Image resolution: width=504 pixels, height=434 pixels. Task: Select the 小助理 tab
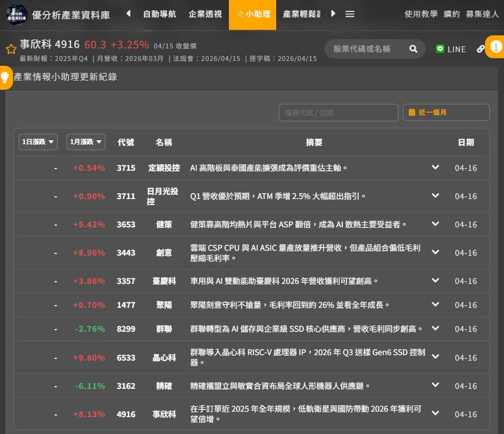coord(253,14)
